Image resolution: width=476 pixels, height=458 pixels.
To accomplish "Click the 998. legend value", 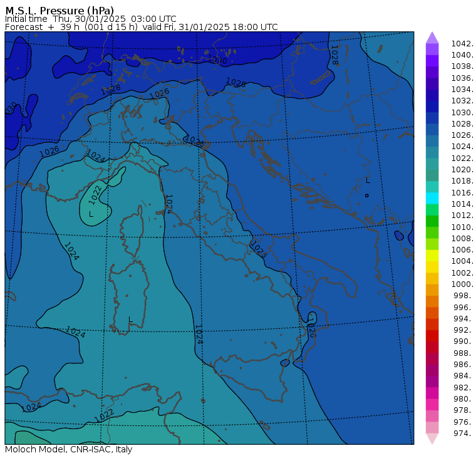I will tap(463, 295).
